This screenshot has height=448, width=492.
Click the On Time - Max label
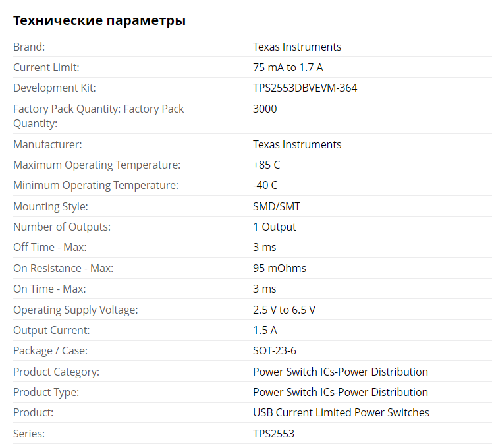(49, 289)
